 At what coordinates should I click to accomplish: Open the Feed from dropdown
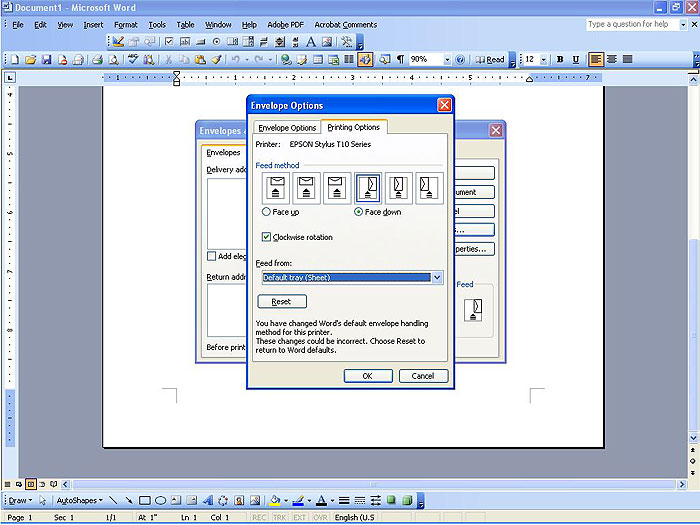tap(437, 277)
